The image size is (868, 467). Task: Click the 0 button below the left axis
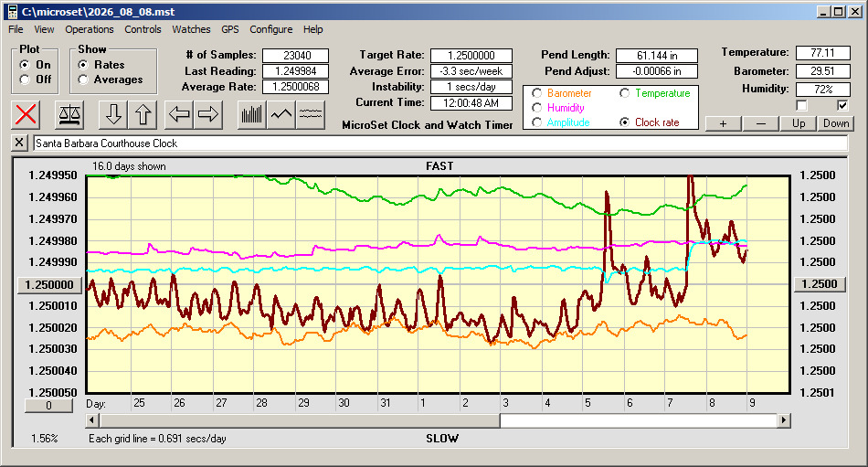coord(48,406)
